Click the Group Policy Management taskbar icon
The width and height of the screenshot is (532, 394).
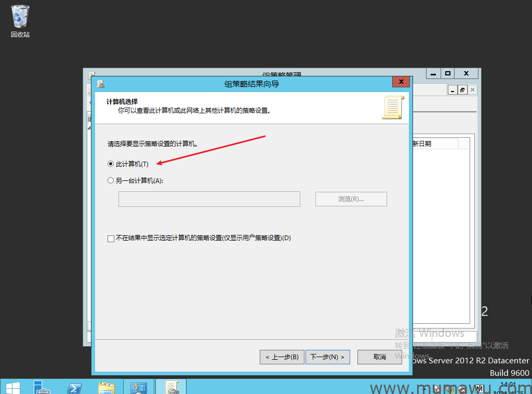[172, 387]
